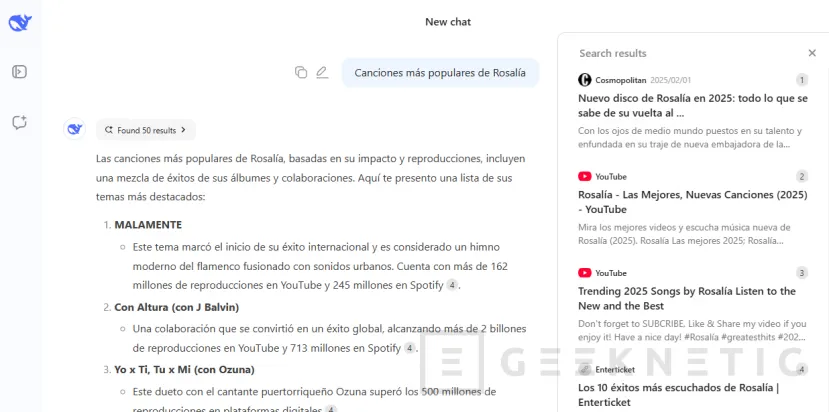Viewport: 829px width, 412px height.
Task: Close the Search results panel
Action: (812, 53)
